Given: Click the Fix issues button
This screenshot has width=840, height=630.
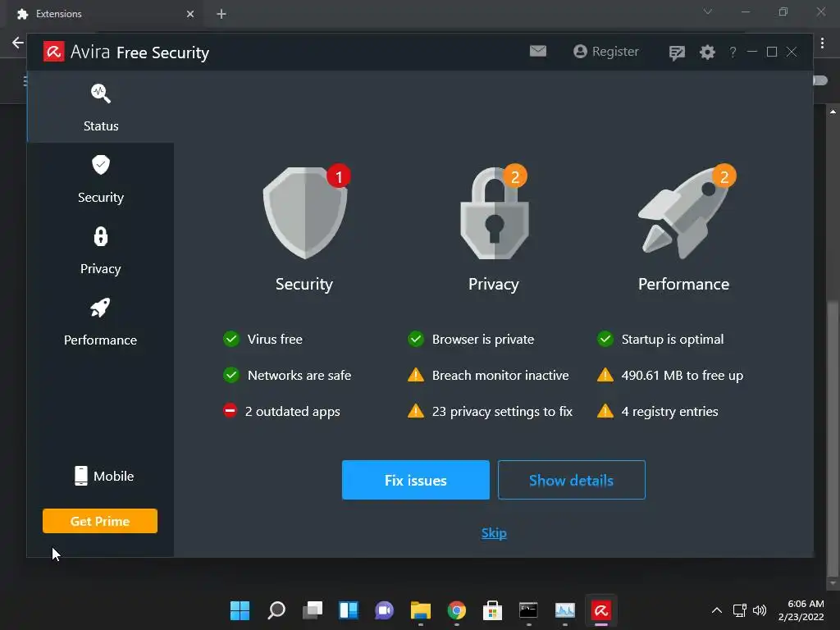Looking at the screenshot, I should click(416, 480).
